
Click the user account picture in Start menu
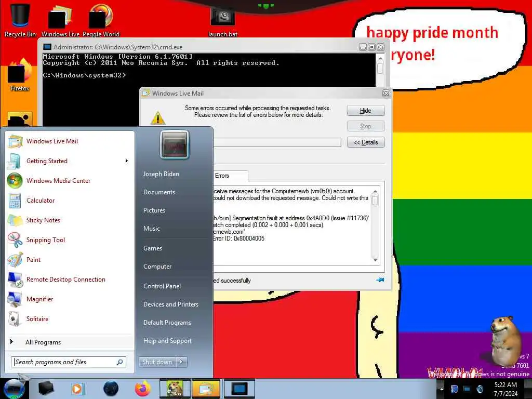point(175,144)
